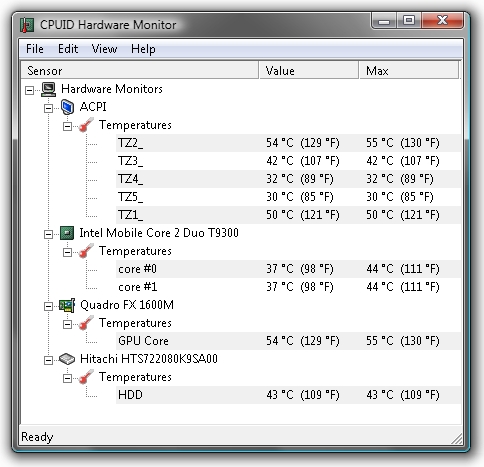This screenshot has height=467, width=484.
Task: Select the TZ2_ temperature row
Action: tap(288, 143)
